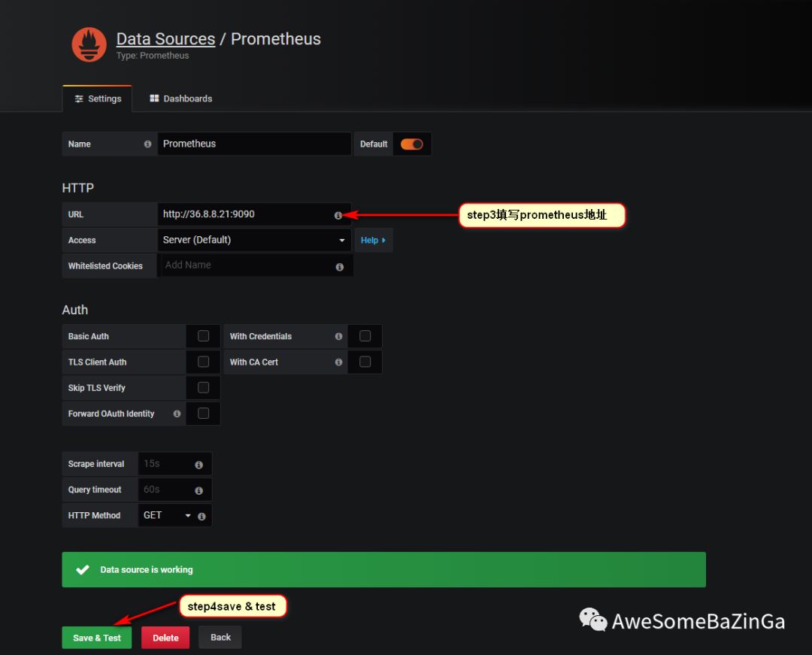
Task: Click info icon next to With CA Cert
Action: pos(338,362)
